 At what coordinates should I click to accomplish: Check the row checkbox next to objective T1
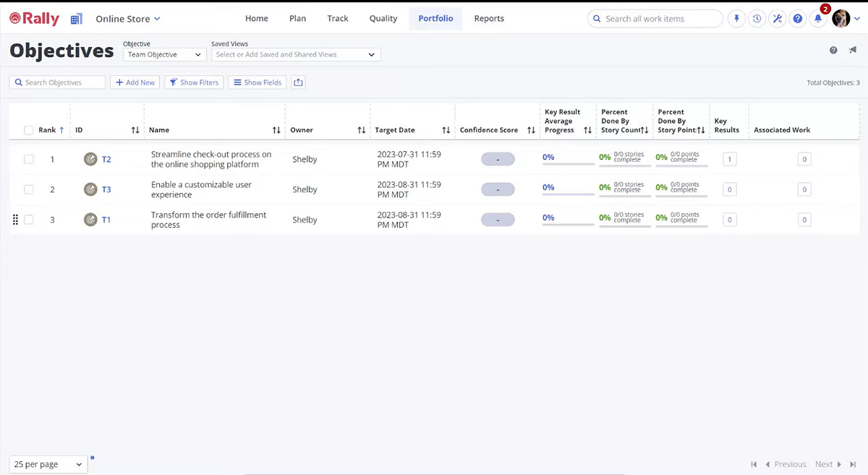tap(28, 219)
